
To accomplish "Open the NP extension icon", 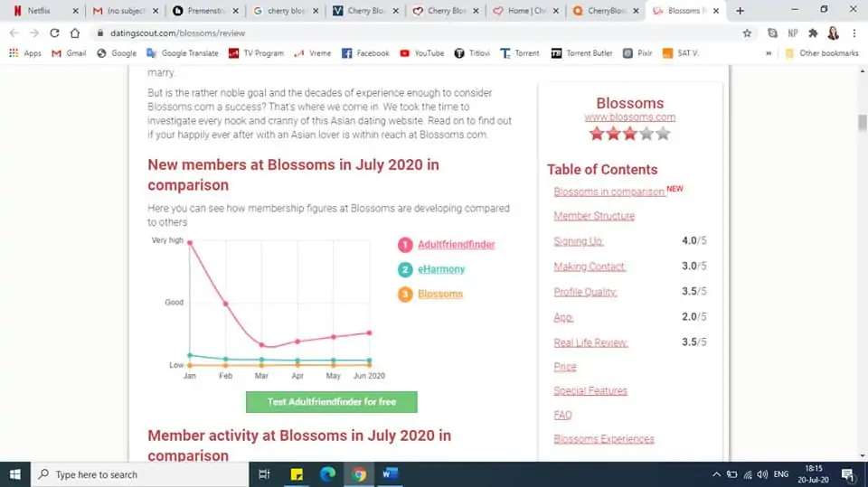I will tap(793, 33).
